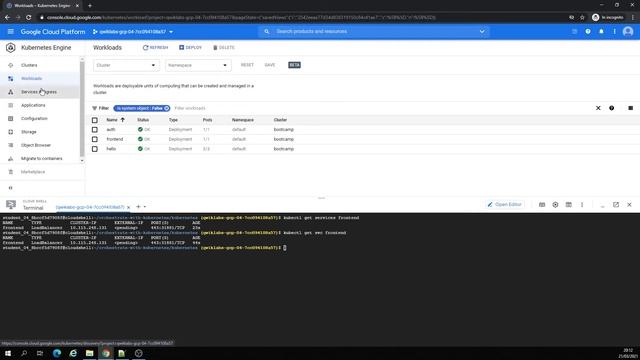Open header settings three-dot menu
Screen dimensions: 640x360
tap(614, 31)
